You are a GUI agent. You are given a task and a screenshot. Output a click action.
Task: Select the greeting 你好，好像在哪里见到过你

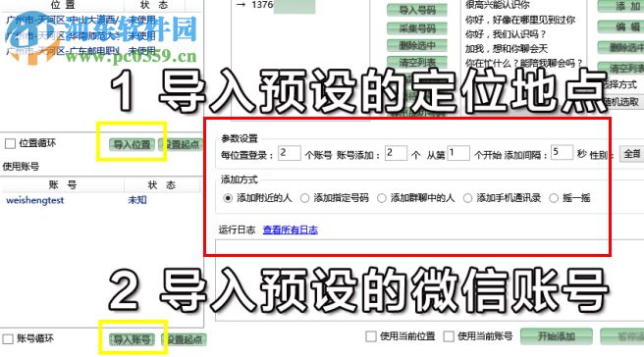click(520, 20)
